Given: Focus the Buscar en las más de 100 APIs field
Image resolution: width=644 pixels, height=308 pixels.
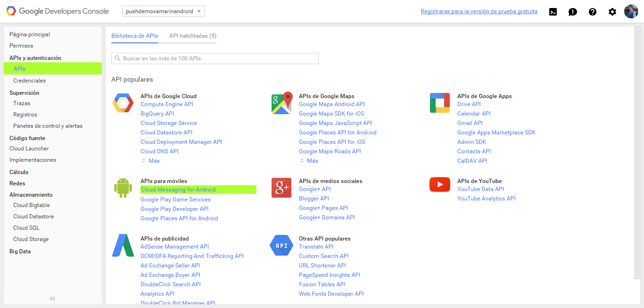Looking at the screenshot, I should (215, 58).
